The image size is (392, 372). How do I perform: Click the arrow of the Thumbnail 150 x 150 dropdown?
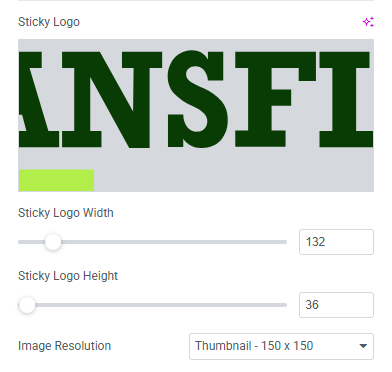pyautogui.click(x=363, y=346)
